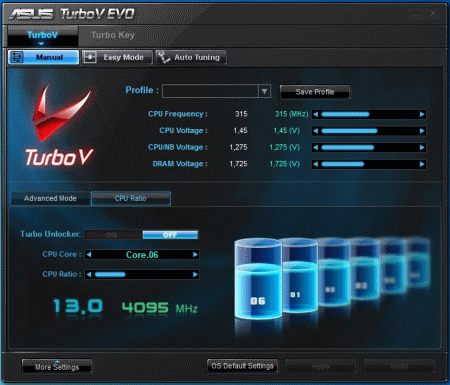This screenshot has height=385, width=450.
Task: Click the red TurboV logo
Action: click(59, 126)
